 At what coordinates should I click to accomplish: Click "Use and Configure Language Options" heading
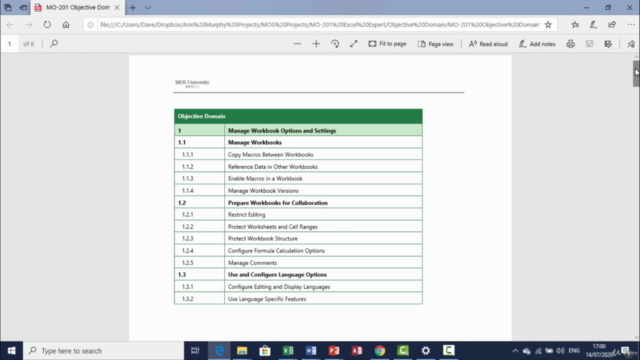[x=277, y=274]
